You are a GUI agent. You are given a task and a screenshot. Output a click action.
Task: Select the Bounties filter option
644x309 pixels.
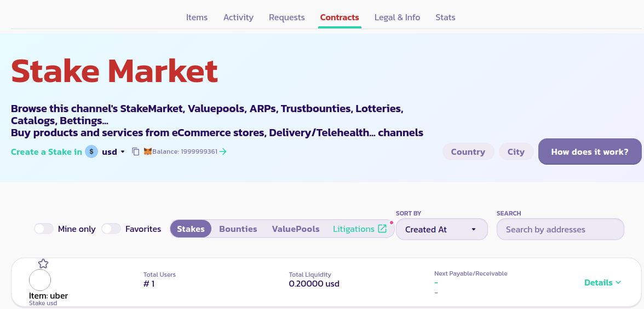click(x=238, y=229)
